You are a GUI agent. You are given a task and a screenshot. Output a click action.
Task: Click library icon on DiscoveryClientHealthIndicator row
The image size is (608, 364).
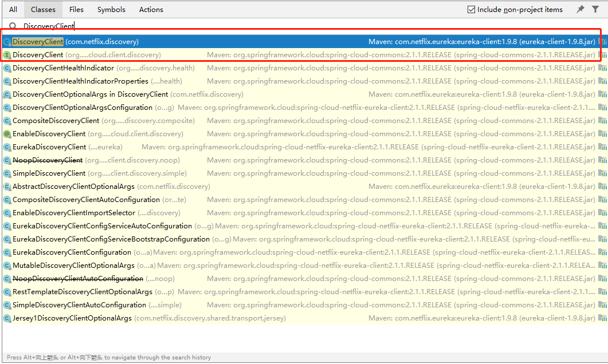(x=602, y=68)
